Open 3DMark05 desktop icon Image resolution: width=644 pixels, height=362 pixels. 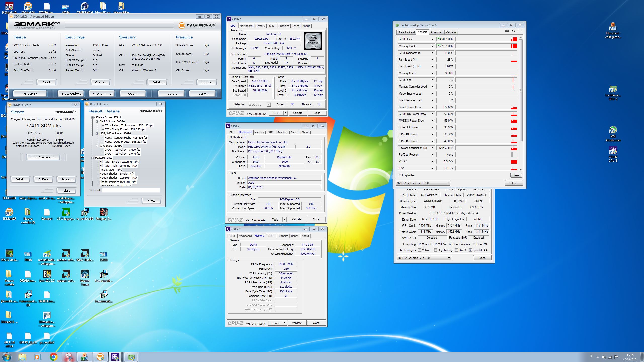[9, 214]
